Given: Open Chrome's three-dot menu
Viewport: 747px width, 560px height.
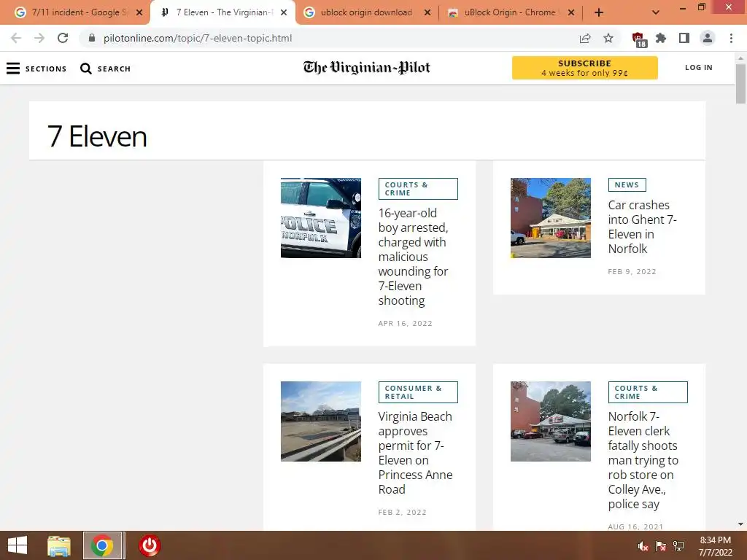Looking at the screenshot, I should pyautogui.click(x=731, y=38).
